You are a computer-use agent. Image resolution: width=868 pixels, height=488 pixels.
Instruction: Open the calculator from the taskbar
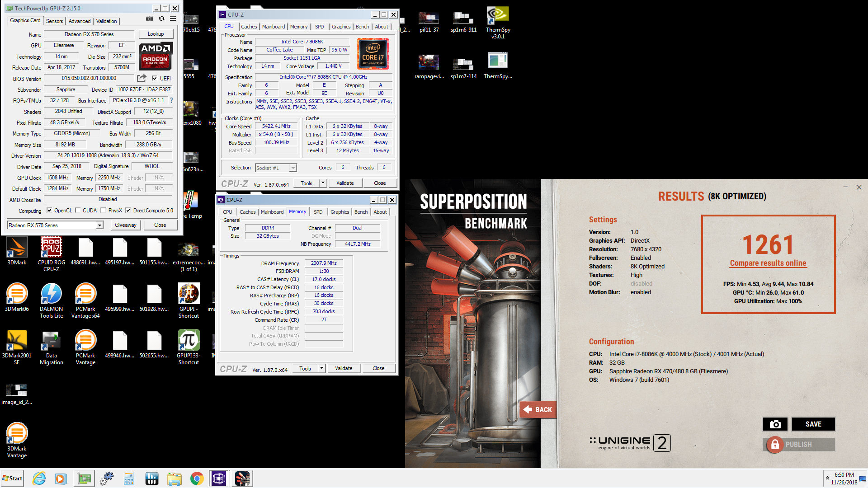click(x=129, y=478)
